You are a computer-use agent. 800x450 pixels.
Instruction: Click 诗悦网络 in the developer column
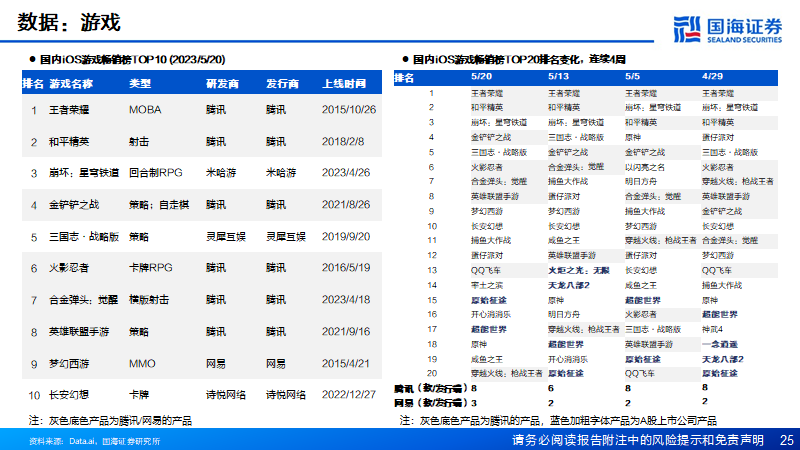226,395
